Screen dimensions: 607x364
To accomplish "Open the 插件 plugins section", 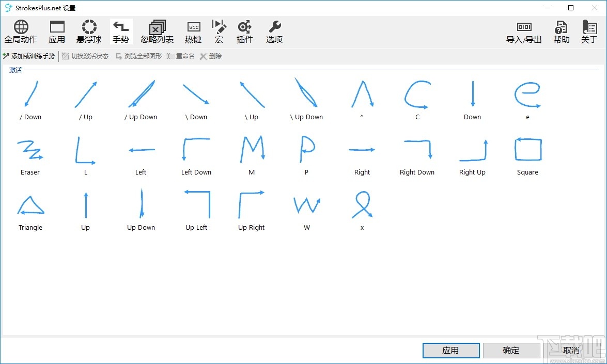I will 244,31.
